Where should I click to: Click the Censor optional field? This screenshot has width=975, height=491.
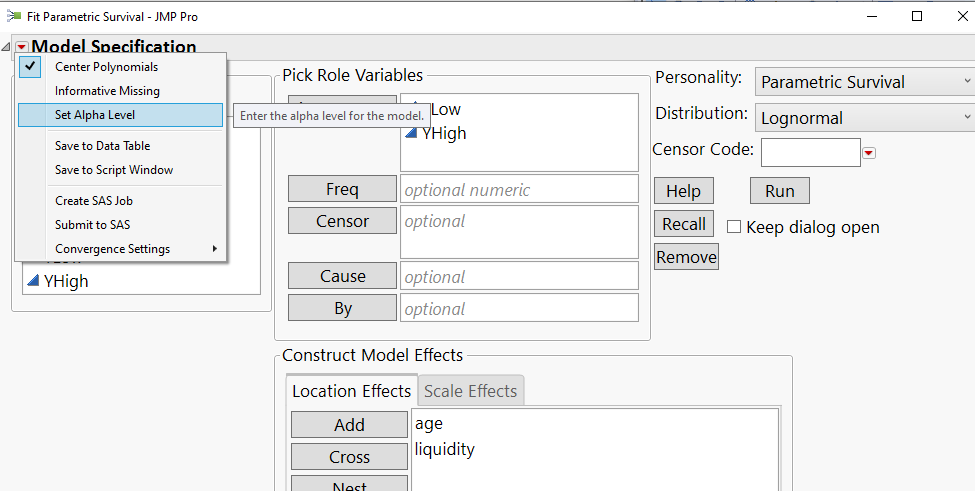tap(519, 232)
